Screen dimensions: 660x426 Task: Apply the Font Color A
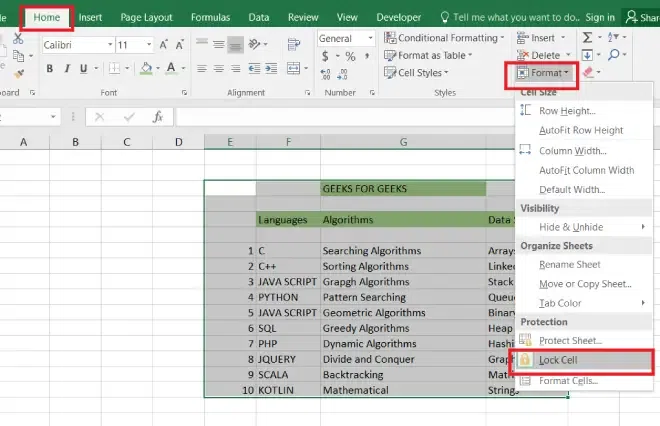click(x=171, y=68)
